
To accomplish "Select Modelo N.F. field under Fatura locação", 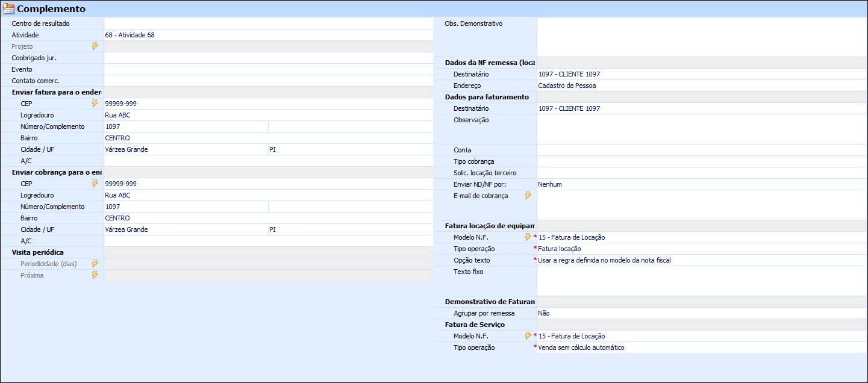I will coord(702,237).
